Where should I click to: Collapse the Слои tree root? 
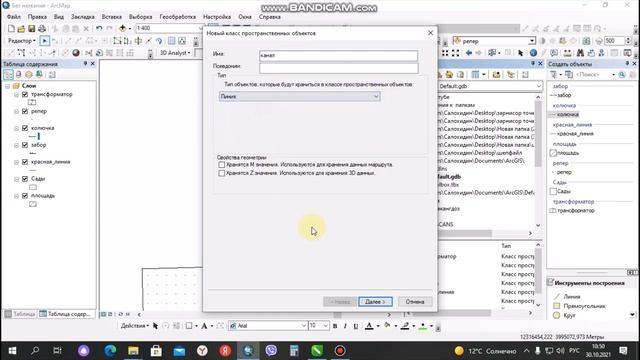click(x=8, y=86)
